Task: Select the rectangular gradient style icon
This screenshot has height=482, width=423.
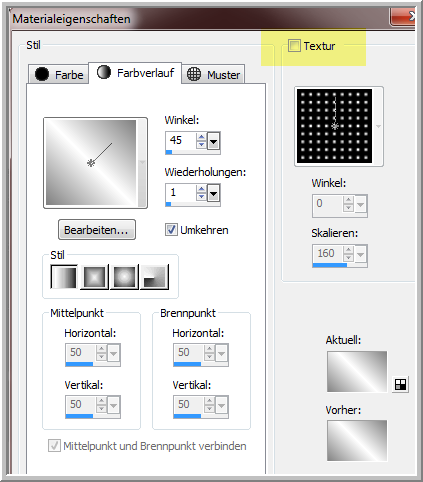Action: pos(94,277)
